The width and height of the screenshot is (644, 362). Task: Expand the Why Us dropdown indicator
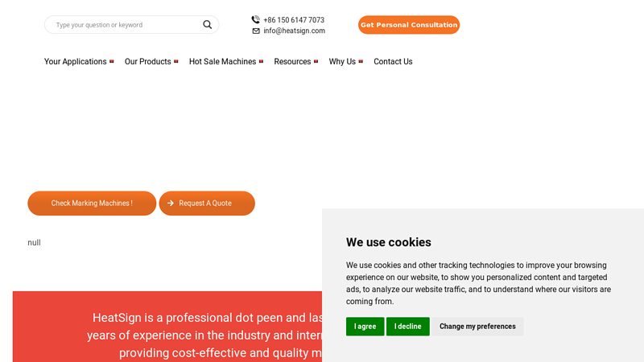(x=361, y=62)
